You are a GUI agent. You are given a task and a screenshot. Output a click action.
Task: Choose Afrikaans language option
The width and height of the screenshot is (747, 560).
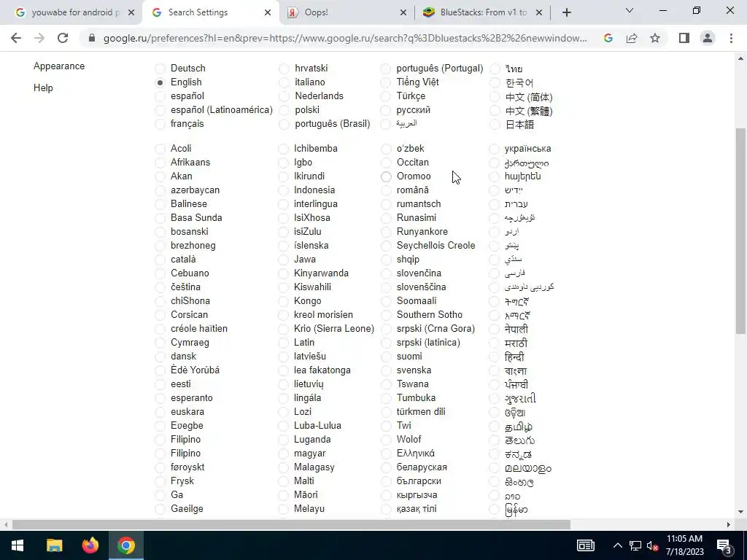(160, 163)
